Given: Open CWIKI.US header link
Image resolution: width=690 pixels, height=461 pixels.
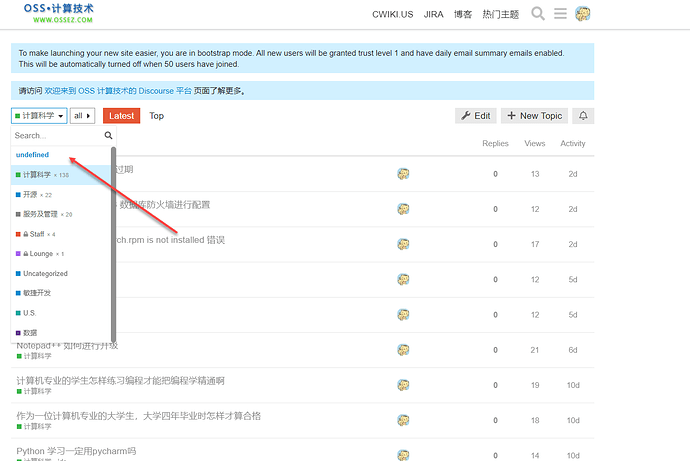Looking at the screenshot, I should click(393, 15).
